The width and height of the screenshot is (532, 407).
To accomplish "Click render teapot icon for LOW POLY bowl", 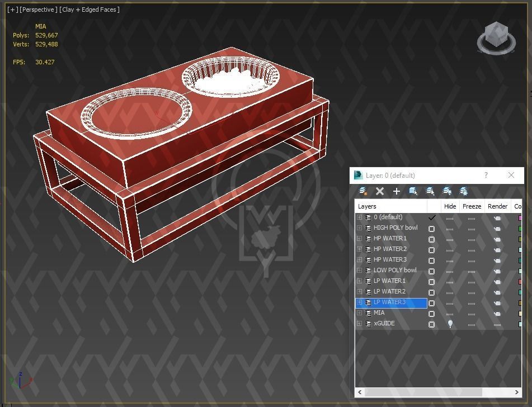I will point(497,271).
